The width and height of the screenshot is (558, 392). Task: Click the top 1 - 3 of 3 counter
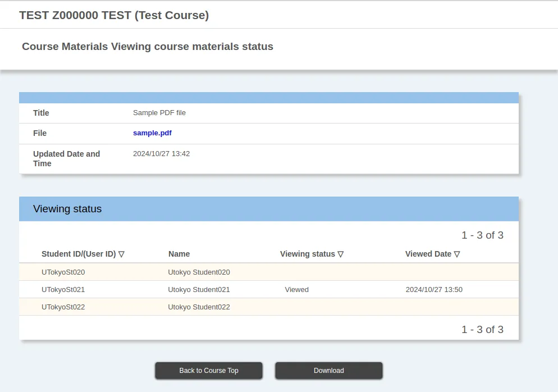click(x=482, y=235)
